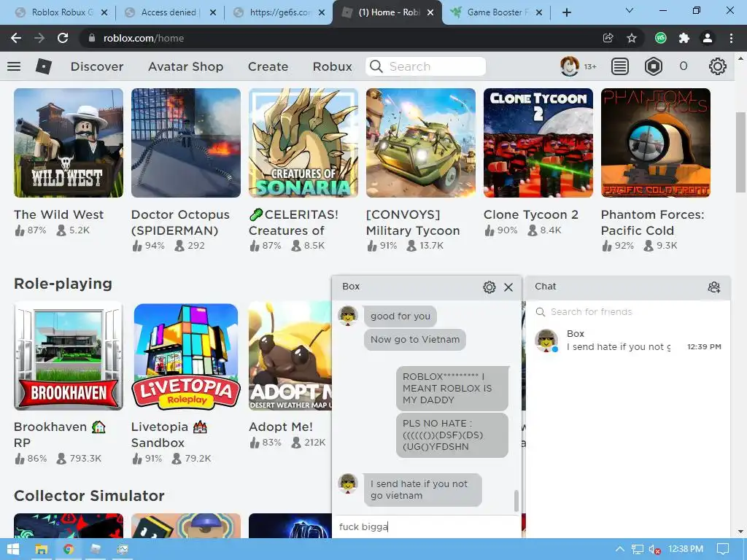Open Phantom Forces thumbnail
The height and width of the screenshot is (560, 747).
(656, 143)
